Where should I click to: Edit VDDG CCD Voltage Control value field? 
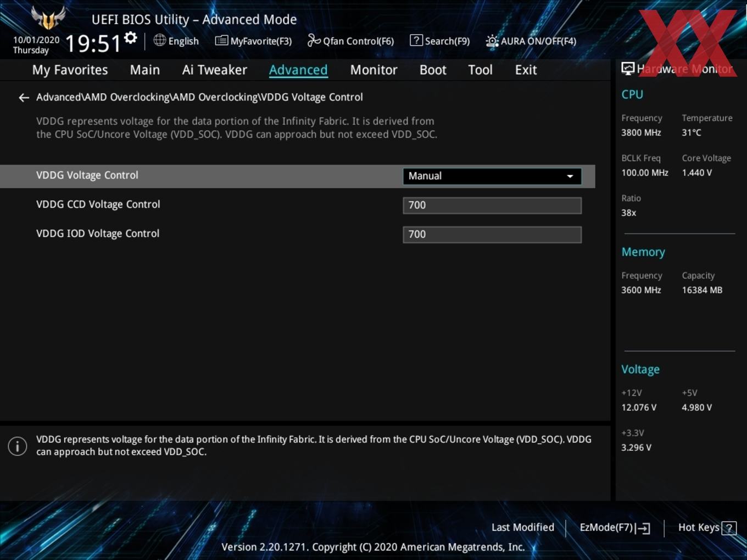point(492,205)
